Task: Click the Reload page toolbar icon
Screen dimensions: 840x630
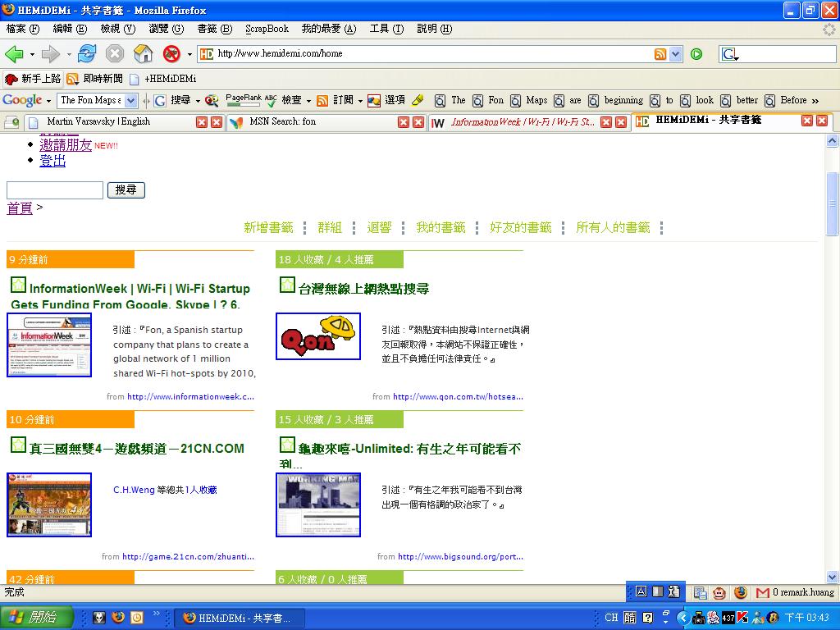Action: click(87, 54)
